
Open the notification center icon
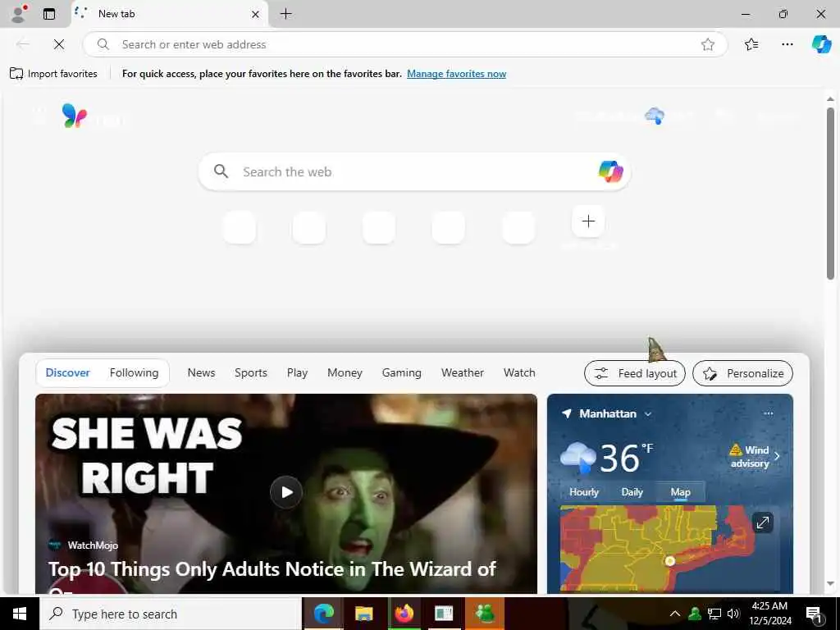[815, 614]
